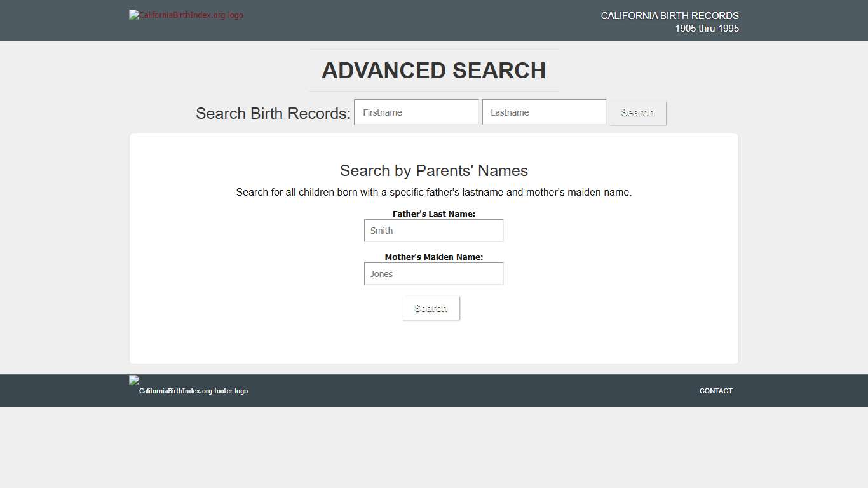Viewport: 868px width, 488px height.
Task: Click the Mother's Maiden Name label
Action: 434,257
